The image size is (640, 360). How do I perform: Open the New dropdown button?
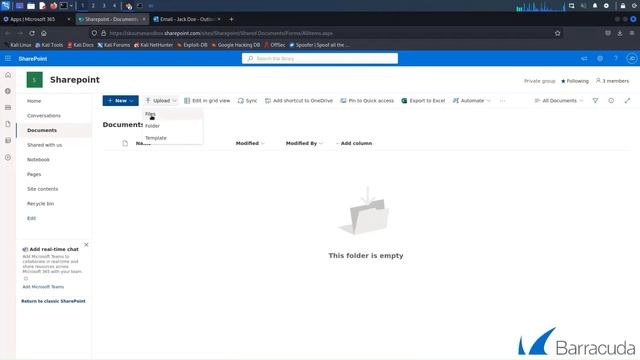tap(120, 100)
